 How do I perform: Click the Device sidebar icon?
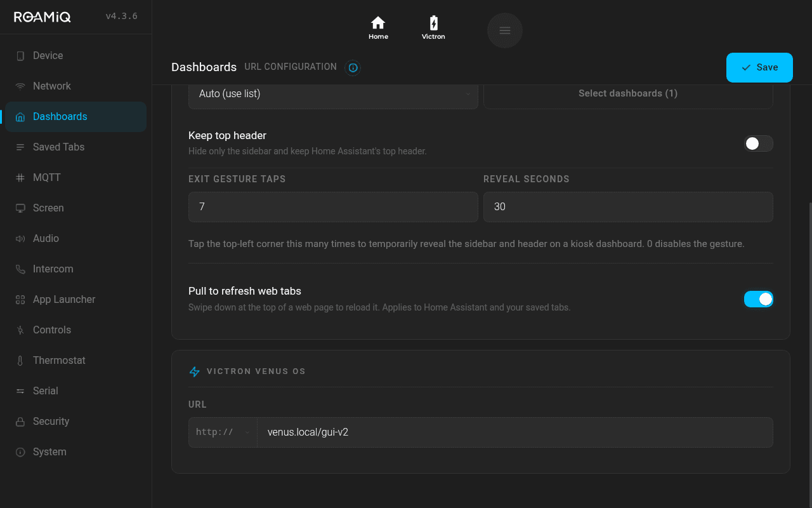pyautogui.click(x=20, y=56)
